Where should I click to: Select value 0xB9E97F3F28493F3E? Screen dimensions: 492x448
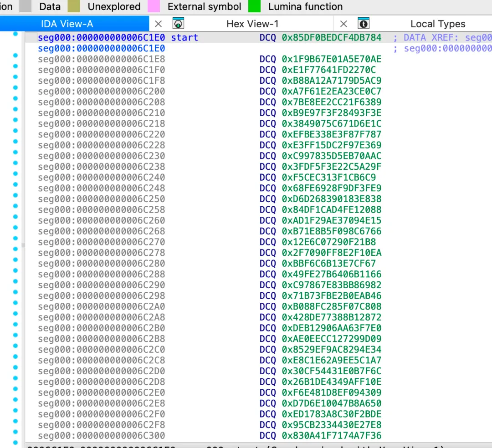(x=331, y=113)
